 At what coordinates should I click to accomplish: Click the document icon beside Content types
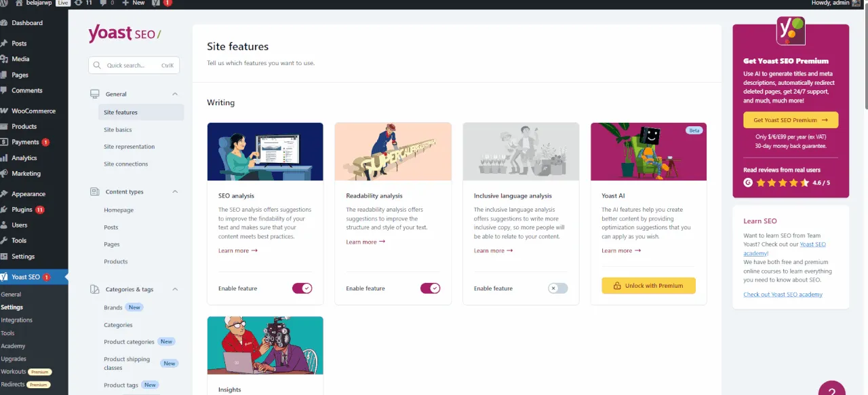[95, 191]
